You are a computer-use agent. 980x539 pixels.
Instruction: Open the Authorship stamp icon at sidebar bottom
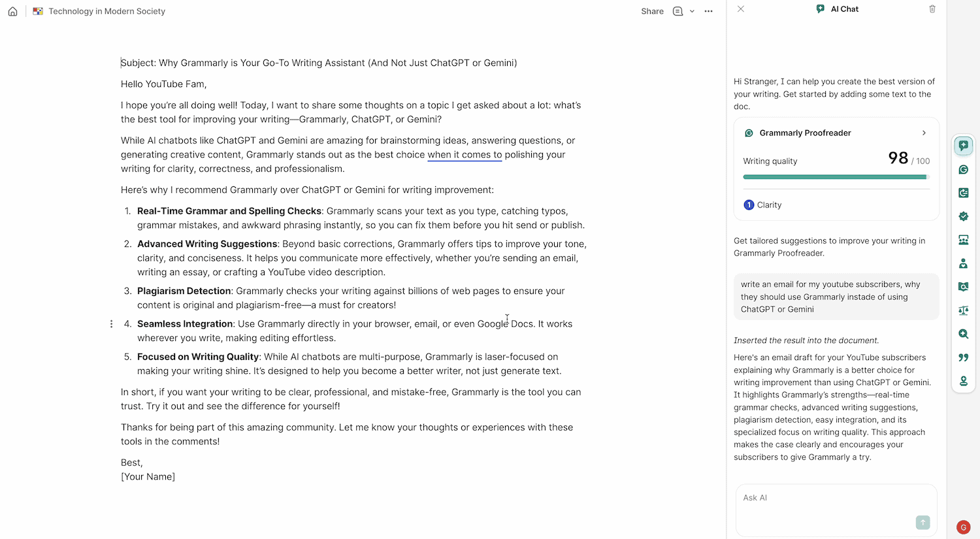pos(963,381)
